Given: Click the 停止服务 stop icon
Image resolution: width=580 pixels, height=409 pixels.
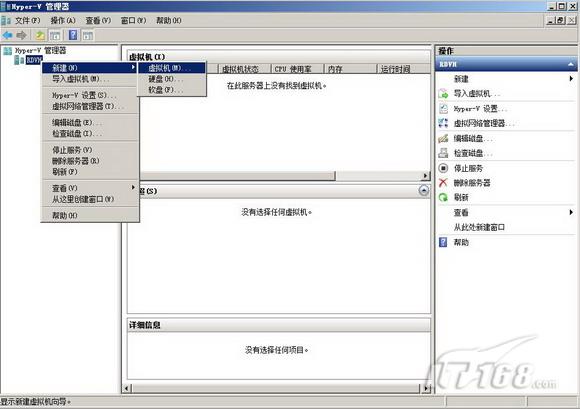Looking at the screenshot, I should pyautogui.click(x=443, y=168).
